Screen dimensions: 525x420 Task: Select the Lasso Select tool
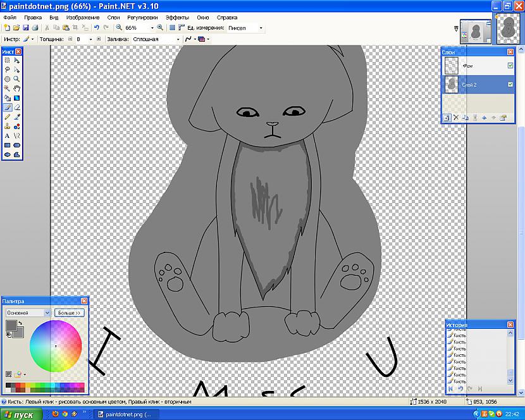(7, 70)
